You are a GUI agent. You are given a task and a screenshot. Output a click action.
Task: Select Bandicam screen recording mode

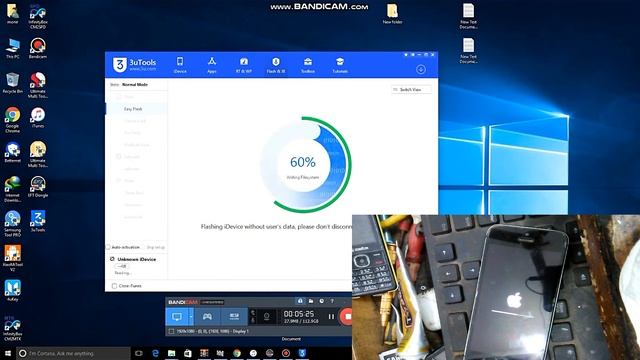[176, 317]
